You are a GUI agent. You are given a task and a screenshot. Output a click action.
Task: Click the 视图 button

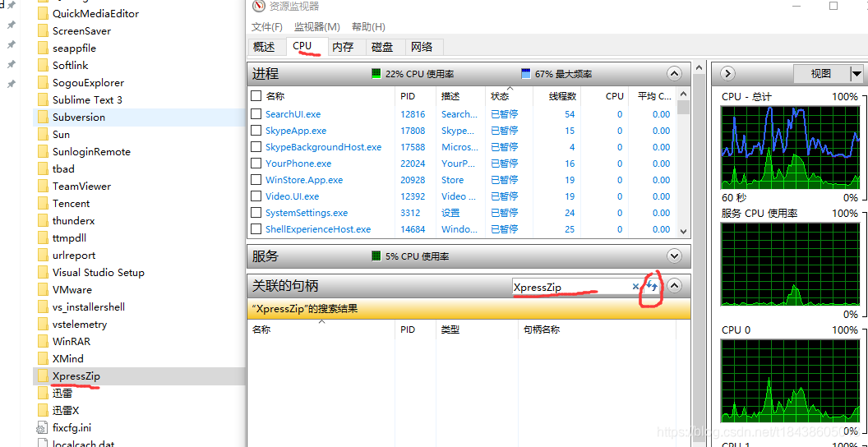821,74
